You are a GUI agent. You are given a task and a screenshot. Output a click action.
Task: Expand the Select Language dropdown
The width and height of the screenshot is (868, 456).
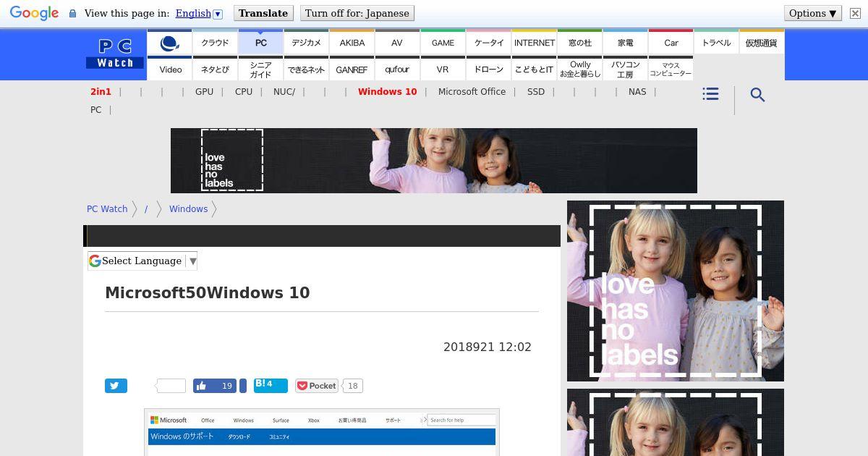pyautogui.click(x=142, y=261)
